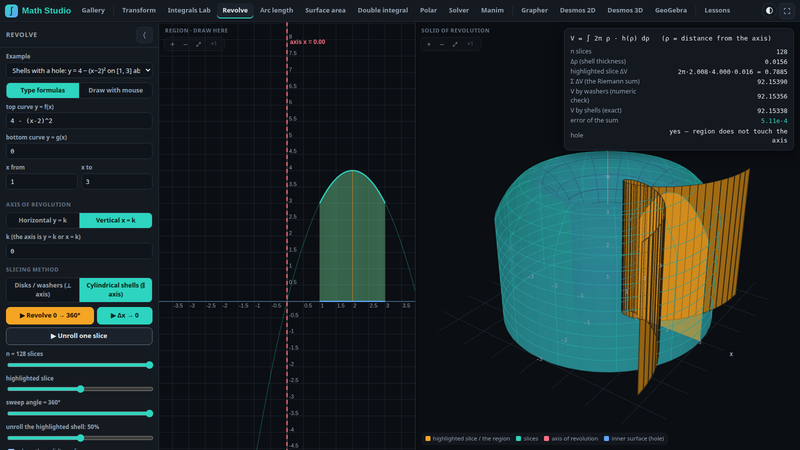This screenshot has height=450, width=800.
Task: Zoom in on the Region plot
Action: tap(172, 44)
